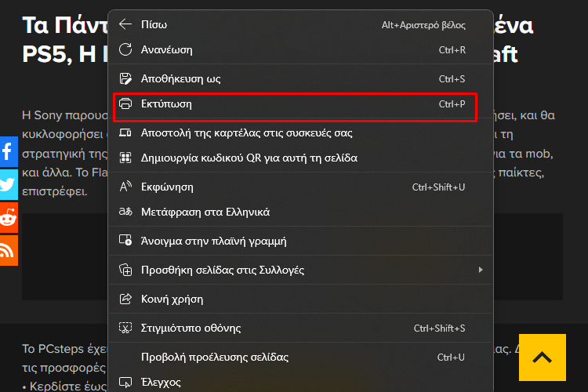Select Αποστολή της καρτέλας στις συσκευές σας

[x=301, y=132]
